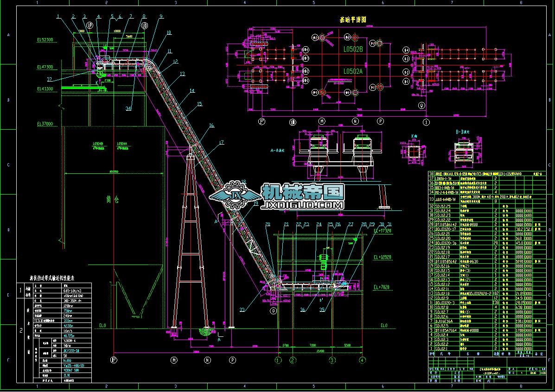Click the EL43300 elevation label
This screenshot has height=392, width=555.
click(x=45, y=89)
